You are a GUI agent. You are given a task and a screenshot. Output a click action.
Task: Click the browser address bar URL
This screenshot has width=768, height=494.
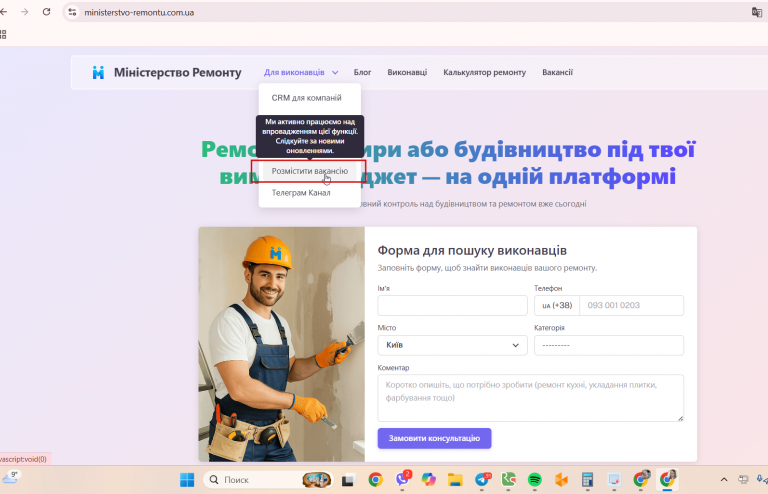click(139, 12)
